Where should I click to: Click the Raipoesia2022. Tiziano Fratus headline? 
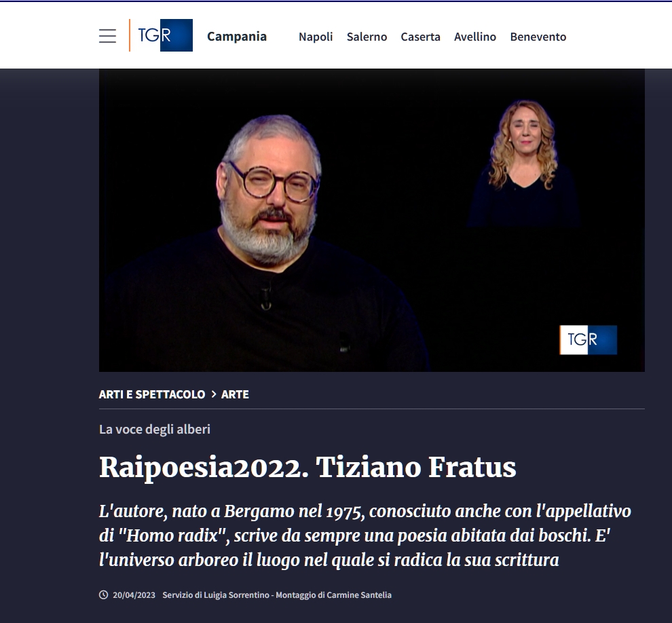click(307, 467)
